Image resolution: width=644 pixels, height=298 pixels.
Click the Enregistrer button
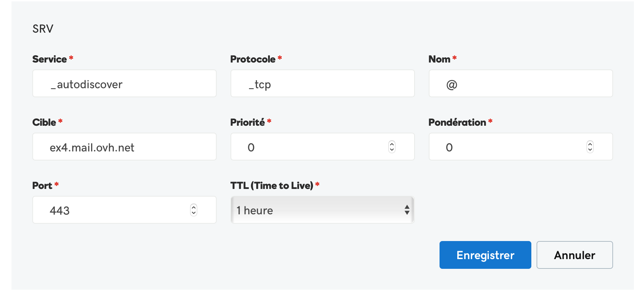coord(485,255)
